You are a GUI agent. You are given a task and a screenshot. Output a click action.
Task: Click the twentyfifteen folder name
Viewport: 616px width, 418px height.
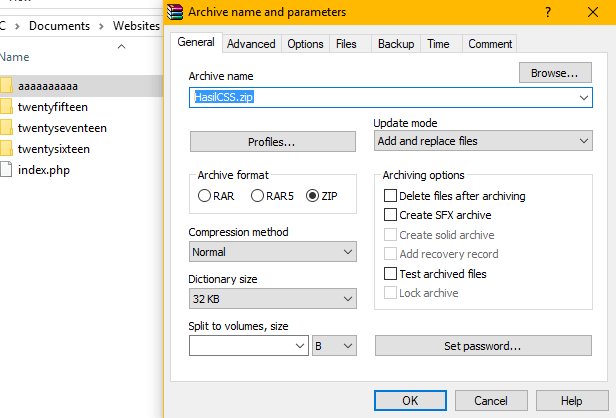pos(53,107)
